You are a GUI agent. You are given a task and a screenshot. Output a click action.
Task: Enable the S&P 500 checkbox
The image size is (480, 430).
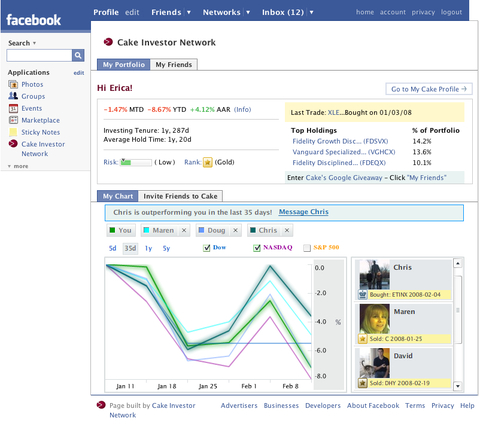pos(307,248)
